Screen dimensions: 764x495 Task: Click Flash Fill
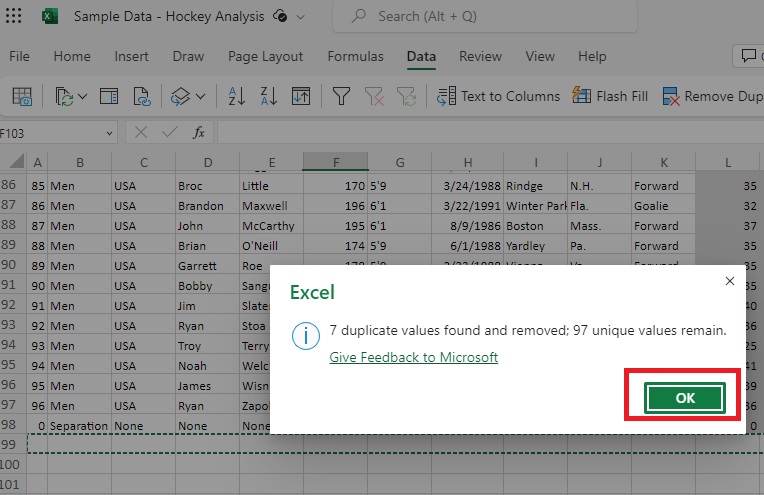pos(610,96)
